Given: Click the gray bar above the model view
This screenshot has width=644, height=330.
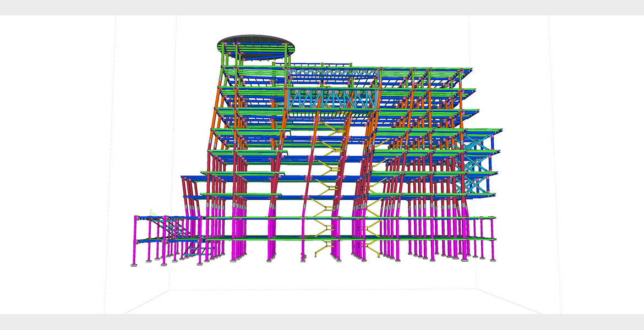Looking at the screenshot, I should (x=322, y=7).
